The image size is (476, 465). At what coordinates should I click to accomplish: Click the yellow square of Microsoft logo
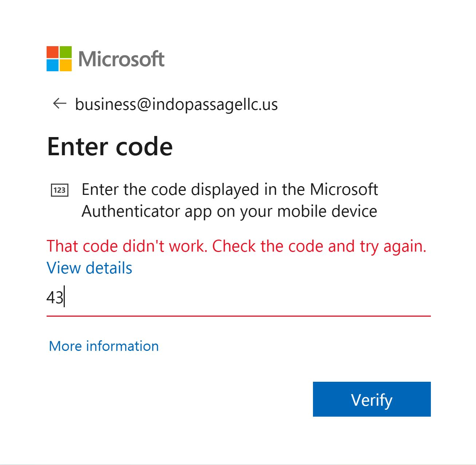pos(66,65)
